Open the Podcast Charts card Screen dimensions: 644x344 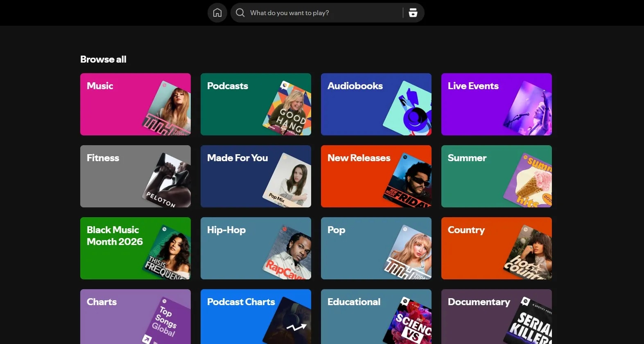pos(256,317)
